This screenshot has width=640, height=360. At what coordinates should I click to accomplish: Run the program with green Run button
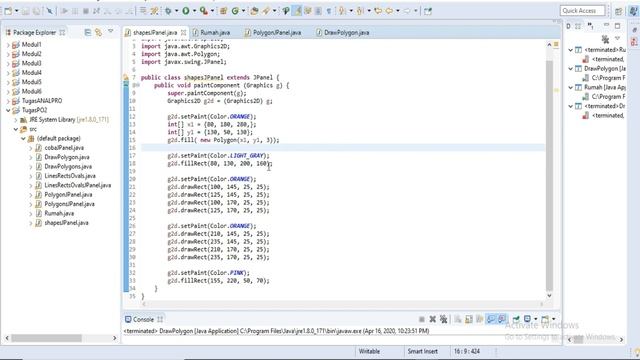coord(186,11)
